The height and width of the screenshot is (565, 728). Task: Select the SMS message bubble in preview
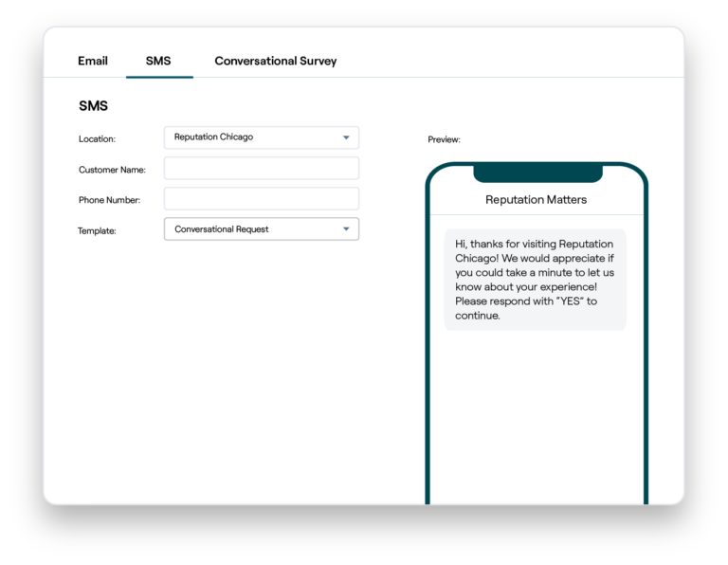tap(535, 280)
